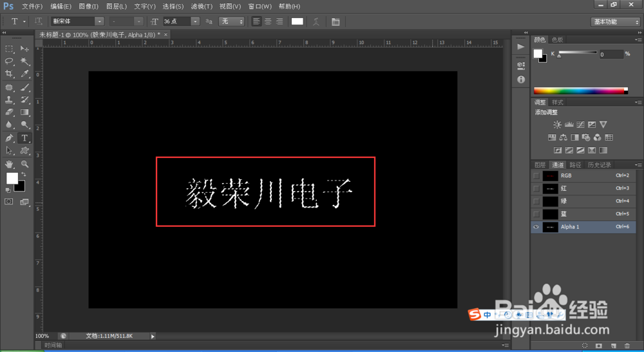Select the Eyedropper tool

pos(24,73)
